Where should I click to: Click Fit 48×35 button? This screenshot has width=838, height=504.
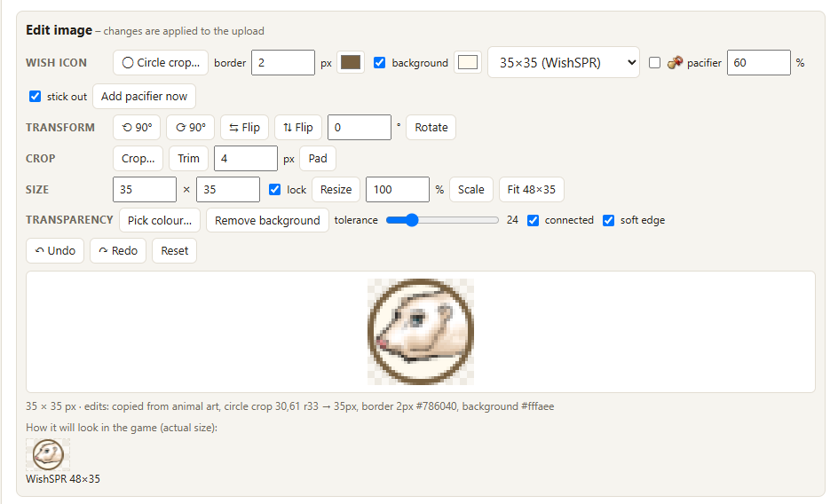pos(531,189)
